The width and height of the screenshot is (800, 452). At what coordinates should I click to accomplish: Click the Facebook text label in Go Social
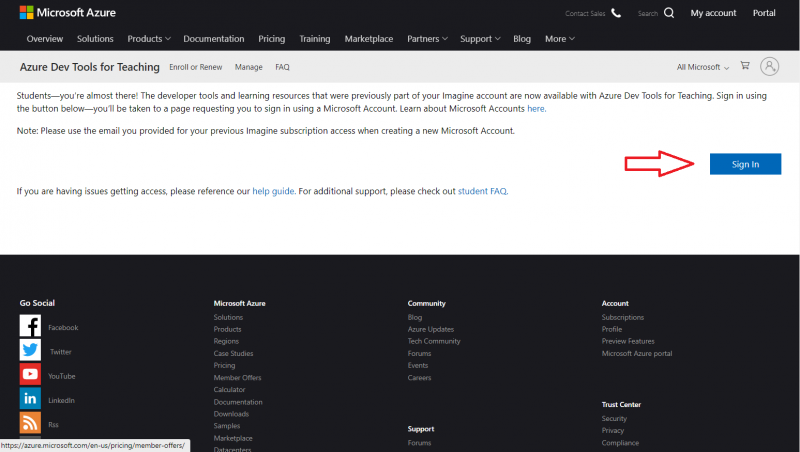(63, 328)
